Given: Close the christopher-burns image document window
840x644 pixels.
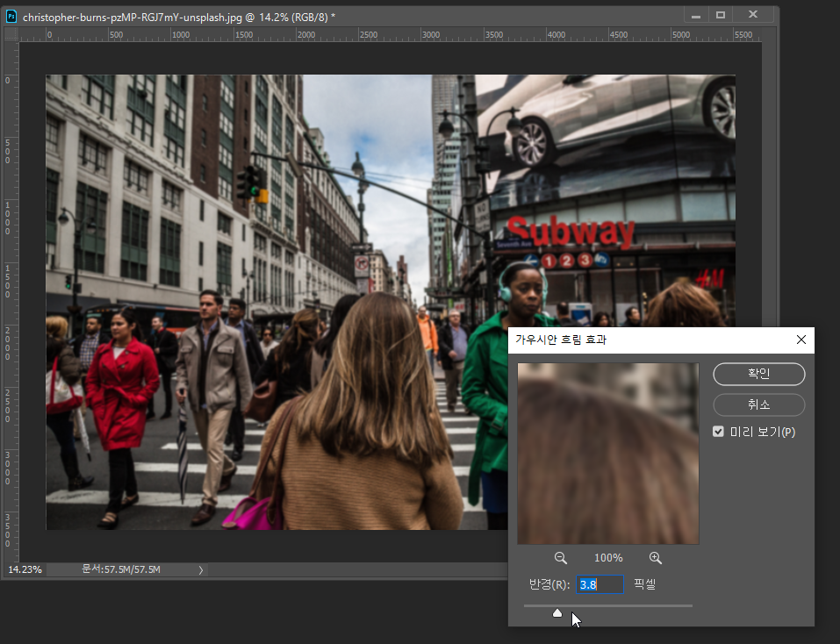Looking at the screenshot, I should (753, 16).
